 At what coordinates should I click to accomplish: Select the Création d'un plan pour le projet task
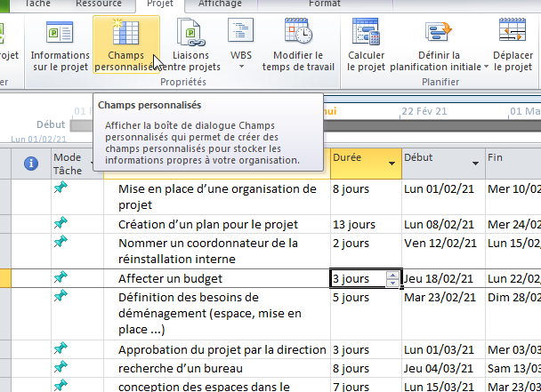tap(207, 224)
